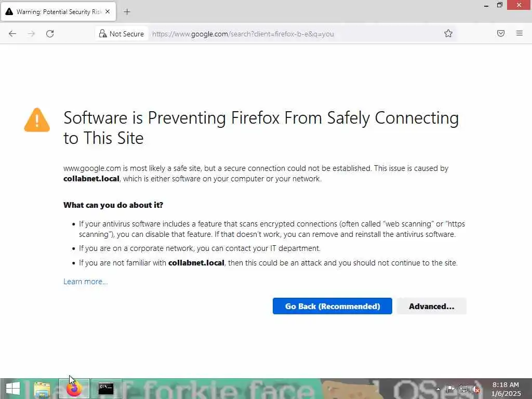Click Go Back (Recommended) button

click(x=332, y=306)
